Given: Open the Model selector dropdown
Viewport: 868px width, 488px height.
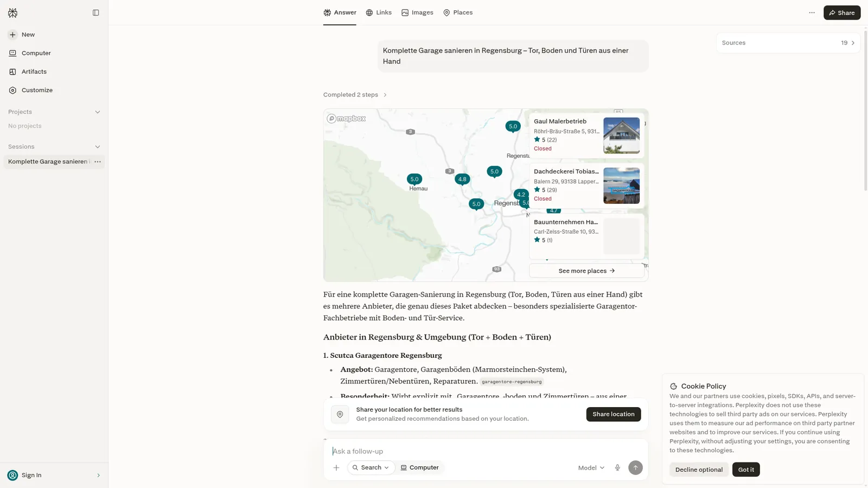Looking at the screenshot, I should pos(591,468).
